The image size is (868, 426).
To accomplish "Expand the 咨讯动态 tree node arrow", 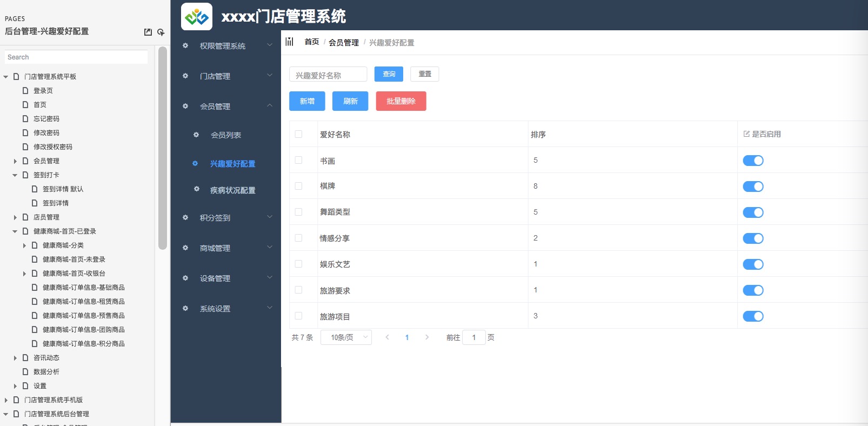I will [x=15, y=358].
